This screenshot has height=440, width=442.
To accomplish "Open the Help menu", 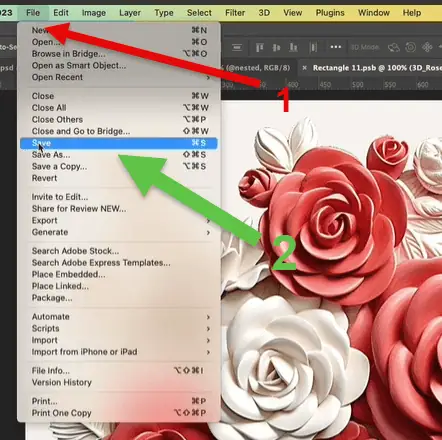I will pyautogui.click(x=412, y=13).
